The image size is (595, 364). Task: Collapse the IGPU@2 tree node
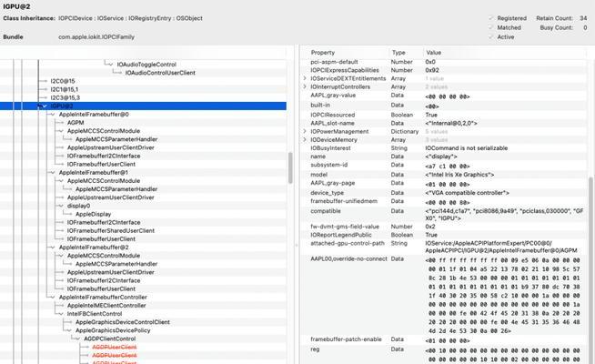click(45, 106)
